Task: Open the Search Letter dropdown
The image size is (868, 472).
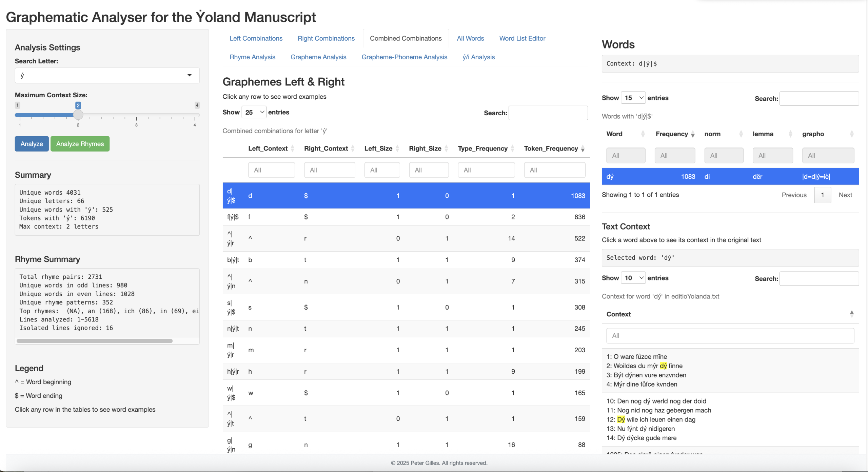Action: [107, 75]
